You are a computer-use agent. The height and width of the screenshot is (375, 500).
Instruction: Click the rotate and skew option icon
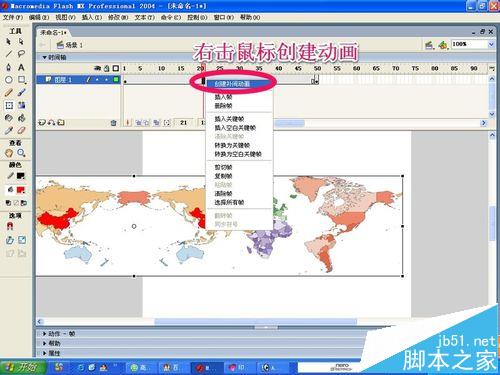[x=10, y=240]
